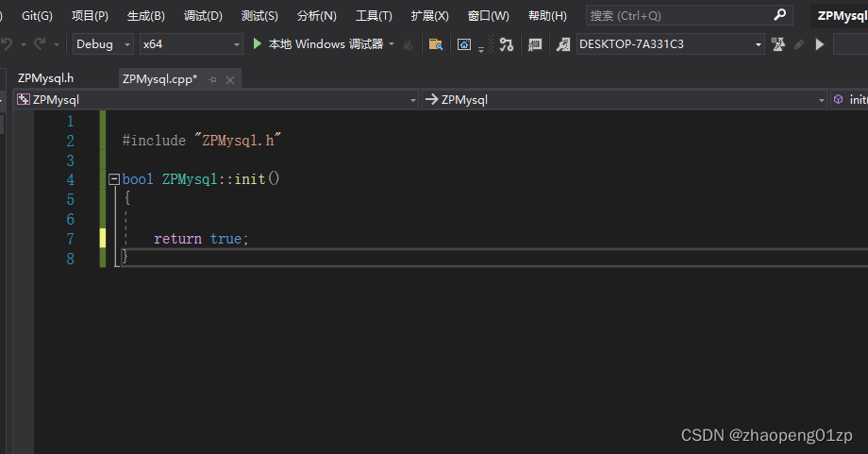Viewport: 868px width, 454px height.
Task: Open the 生成(B) menu
Action: tap(145, 15)
